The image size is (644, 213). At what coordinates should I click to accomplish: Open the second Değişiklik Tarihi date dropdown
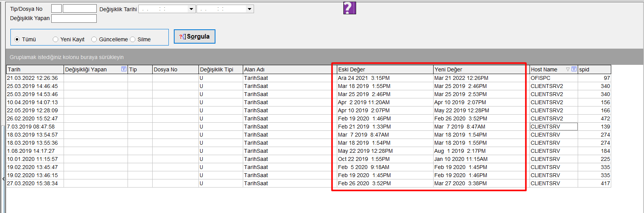[x=249, y=9]
